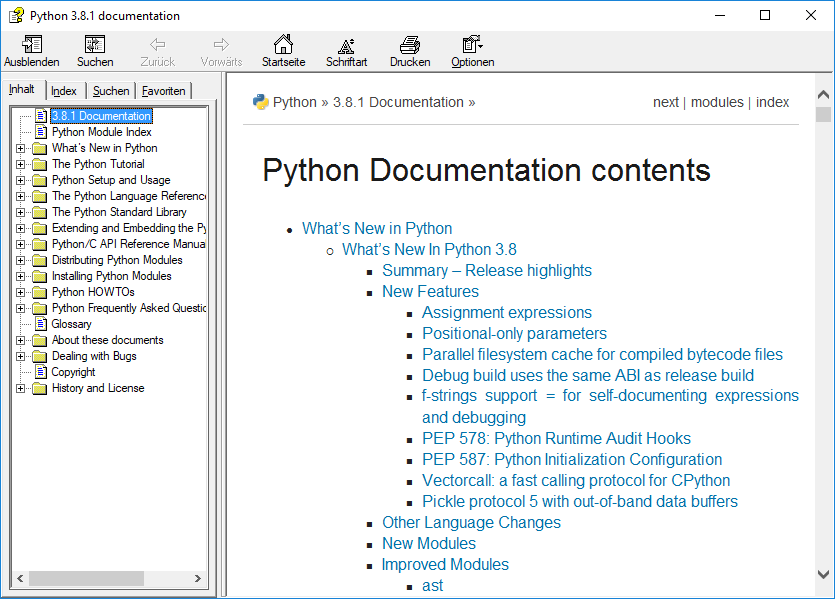835x599 pixels.
Task: Open the next link in header
Action: 666,102
